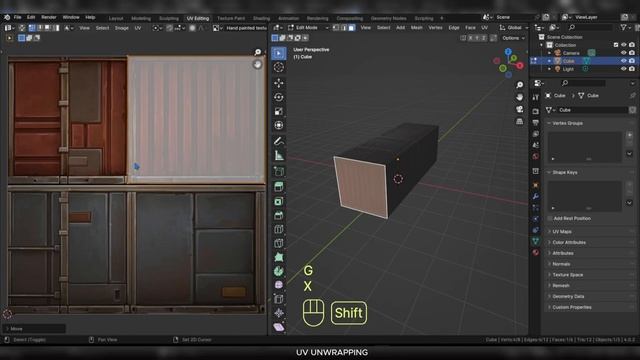Select the Cube row in outliner
This screenshot has width=640, height=360.
pos(584,61)
